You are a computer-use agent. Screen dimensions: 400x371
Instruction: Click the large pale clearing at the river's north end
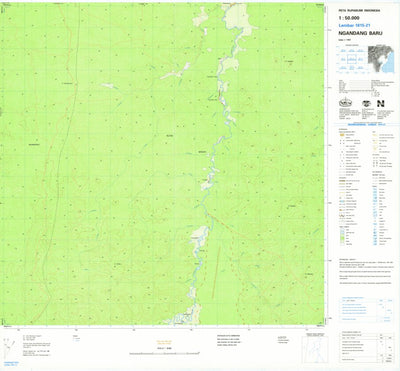coord(241,18)
